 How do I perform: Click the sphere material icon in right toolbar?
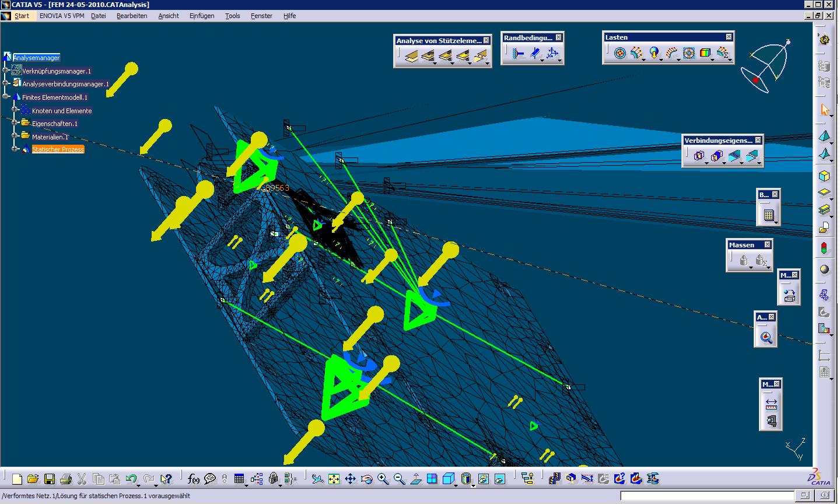tap(824, 269)
